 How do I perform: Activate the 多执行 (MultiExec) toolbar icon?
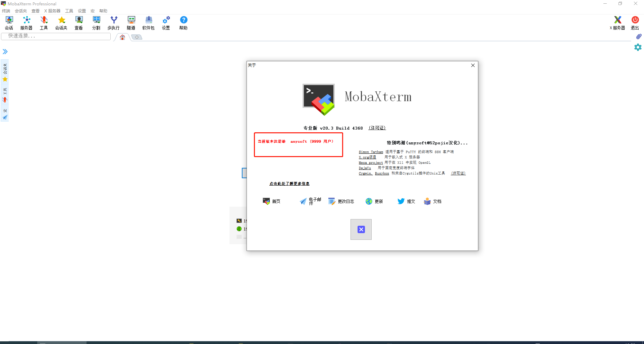click(114, 23)
